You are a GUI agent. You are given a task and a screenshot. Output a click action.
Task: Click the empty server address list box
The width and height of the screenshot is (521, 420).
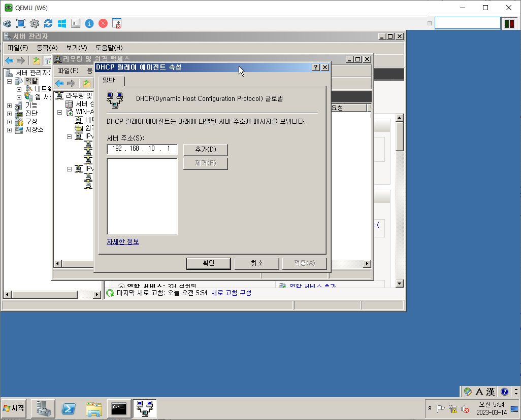coord(142,196)
